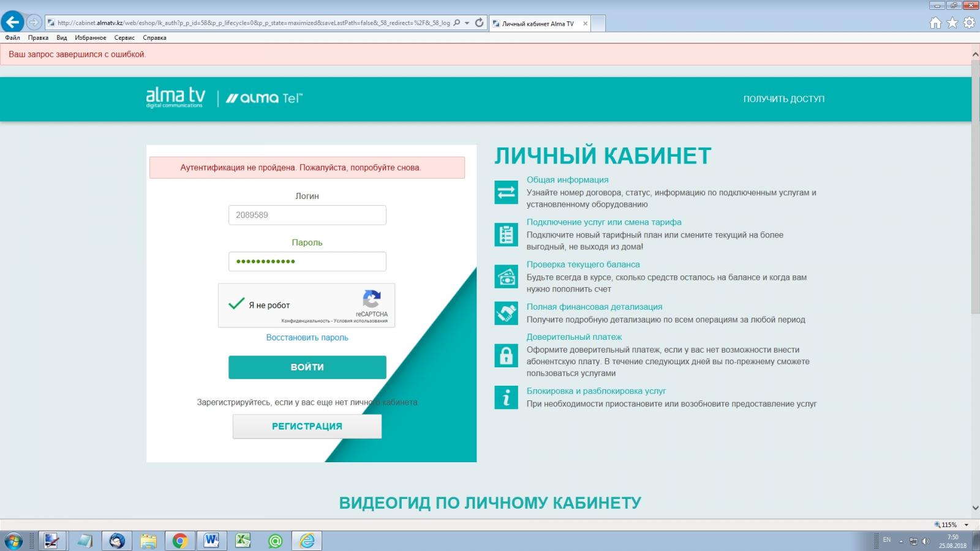Click the ПОЛУЧИТЬ ДОСТУП link
Image resolution: width=980 pixels, height=551 pixels.
coord(784,99)
